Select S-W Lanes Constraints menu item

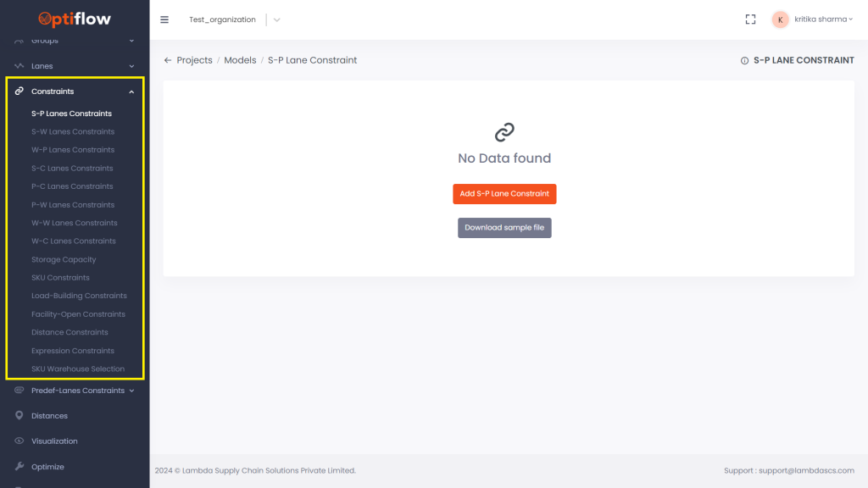(73, 132)
